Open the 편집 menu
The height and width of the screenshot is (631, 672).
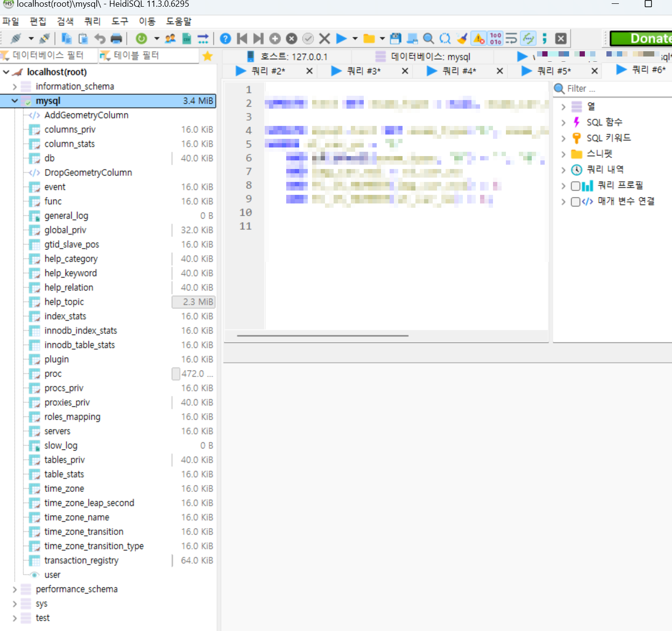tap(38, 22)
